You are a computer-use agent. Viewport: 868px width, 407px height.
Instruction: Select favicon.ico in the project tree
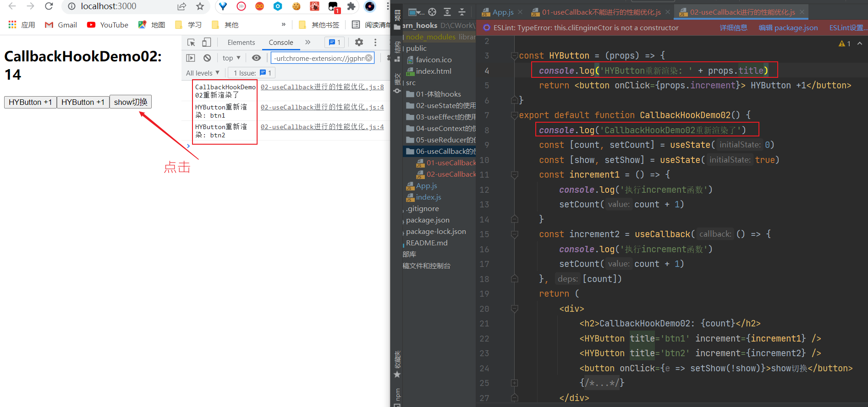(x=429, y=60)
